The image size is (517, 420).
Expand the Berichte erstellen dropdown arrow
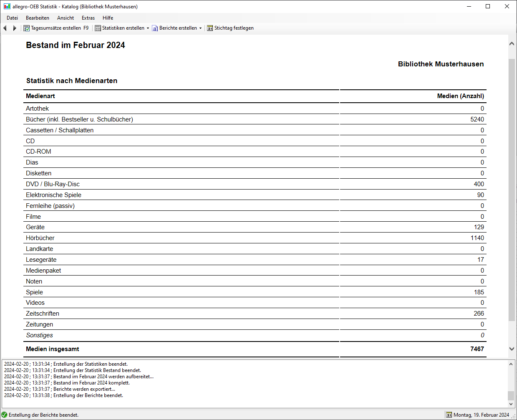[x=200, y=28]
